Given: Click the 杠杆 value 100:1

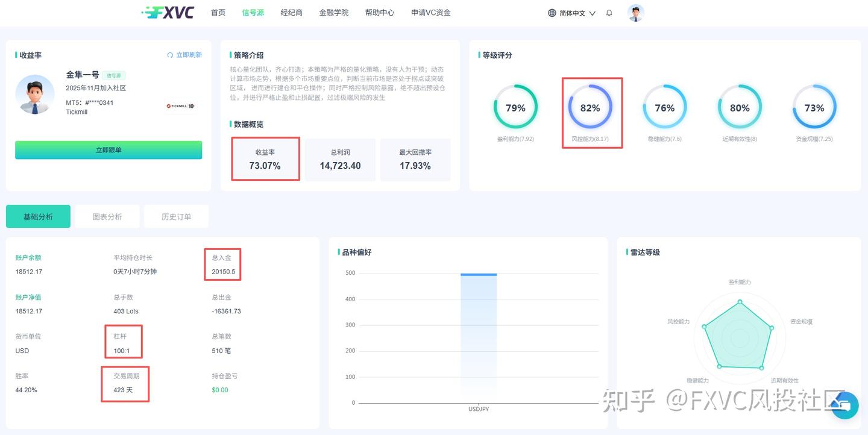Looking at the screenshot, I should (x=121, y=351).
